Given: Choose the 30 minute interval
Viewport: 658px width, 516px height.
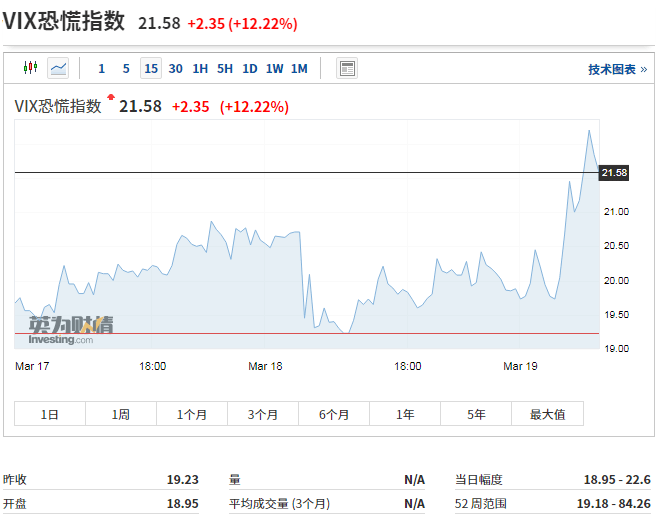Looking at the screenshot, I should pyautogui.click(x=175, y=68).
